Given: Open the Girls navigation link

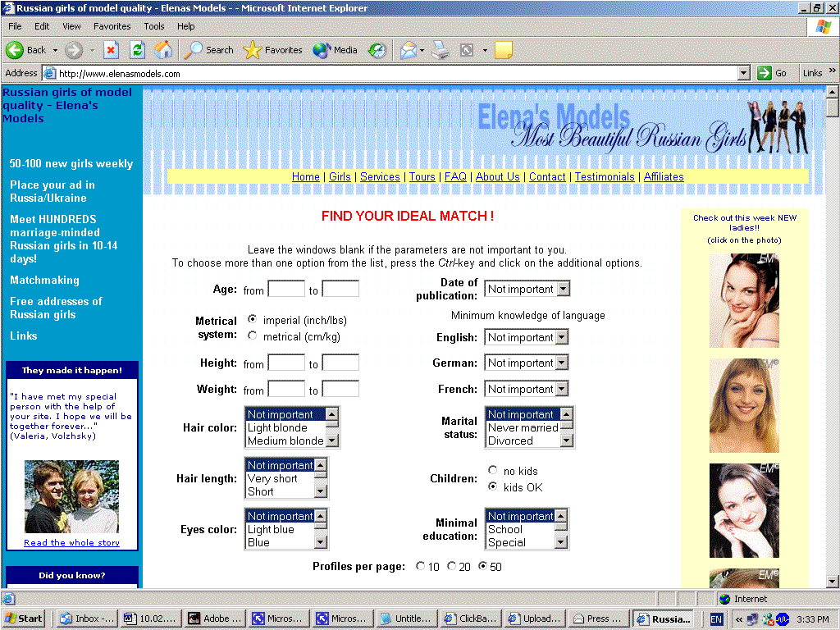Looking at the screenshot, I should pyautogui.click(x=340, y=177).
